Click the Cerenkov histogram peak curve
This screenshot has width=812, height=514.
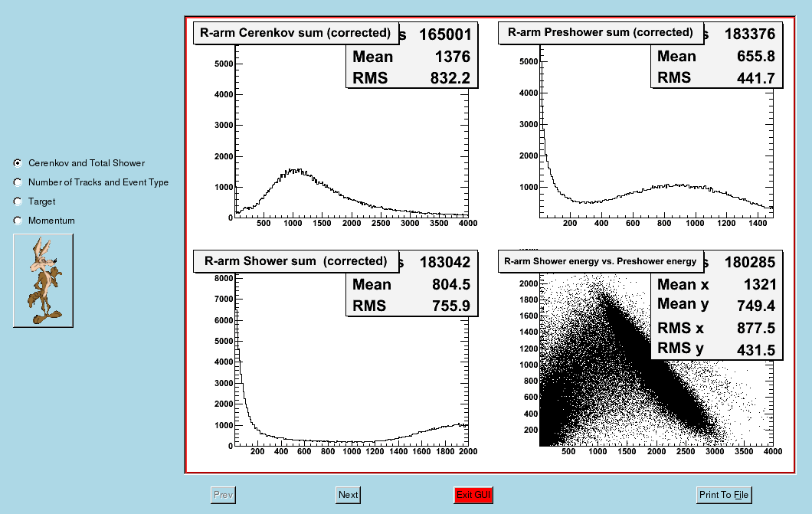tap(293, 172)
